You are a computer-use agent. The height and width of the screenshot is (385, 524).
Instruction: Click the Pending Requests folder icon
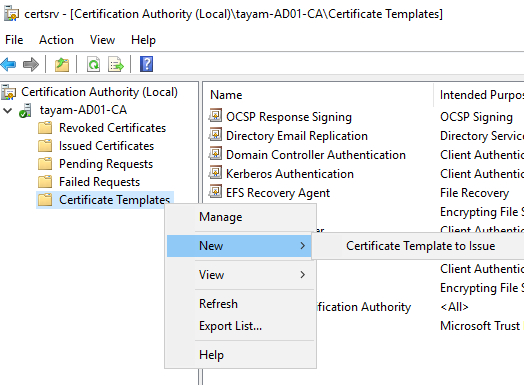coord(45,164)
